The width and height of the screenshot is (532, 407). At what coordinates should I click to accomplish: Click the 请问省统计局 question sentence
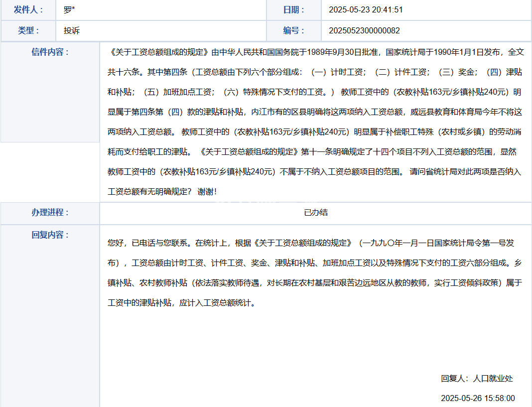(x=433, y=172)
